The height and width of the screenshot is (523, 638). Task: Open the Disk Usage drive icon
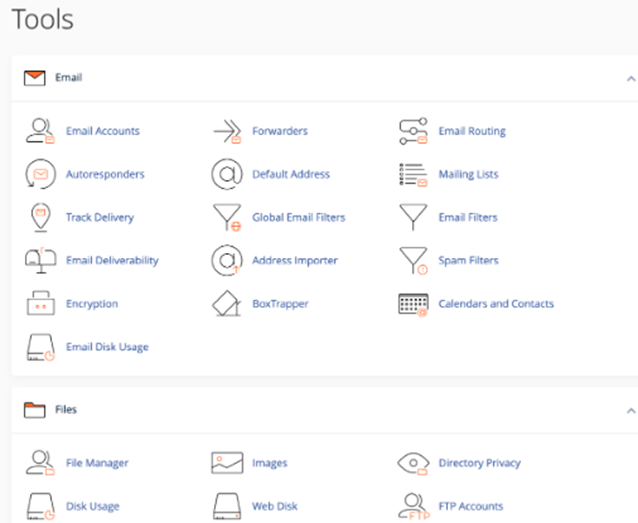tap(41, 507)
